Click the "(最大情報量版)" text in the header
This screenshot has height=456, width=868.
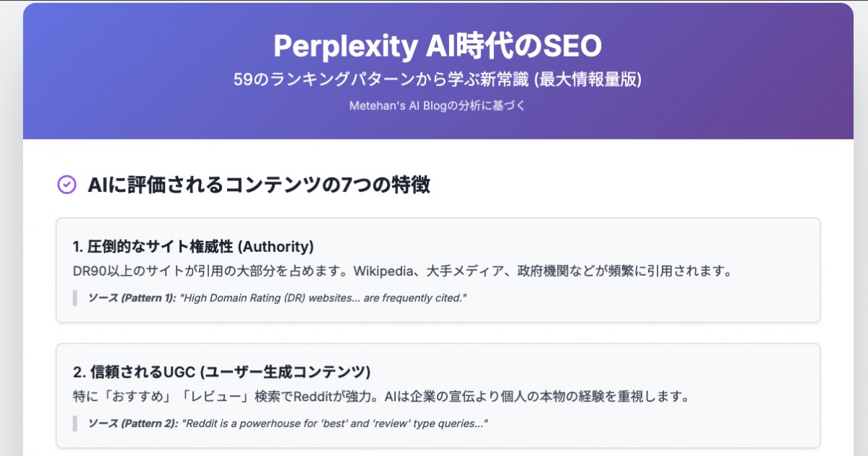coord(589,80)
